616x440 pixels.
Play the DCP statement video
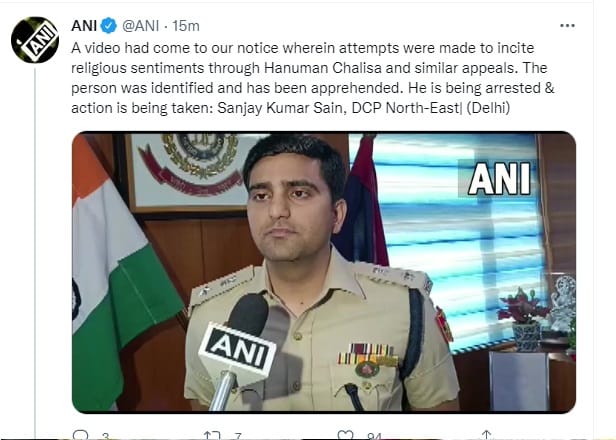coord(323,271)
